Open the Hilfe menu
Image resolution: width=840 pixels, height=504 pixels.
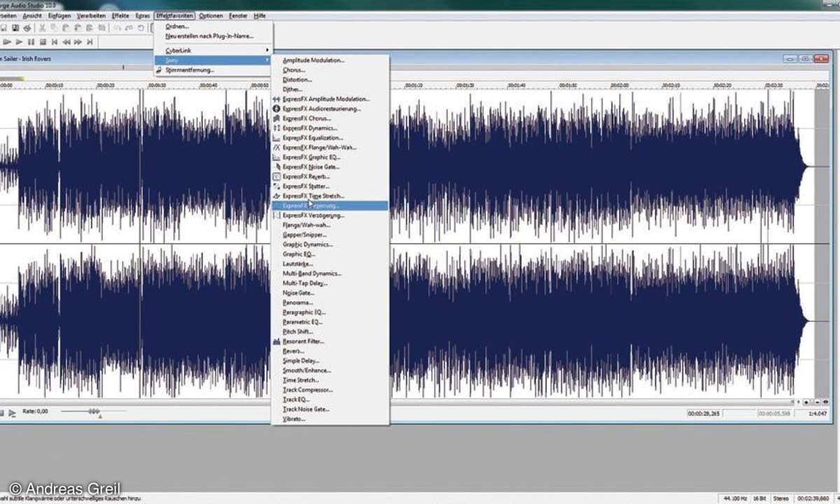(260, 15)
